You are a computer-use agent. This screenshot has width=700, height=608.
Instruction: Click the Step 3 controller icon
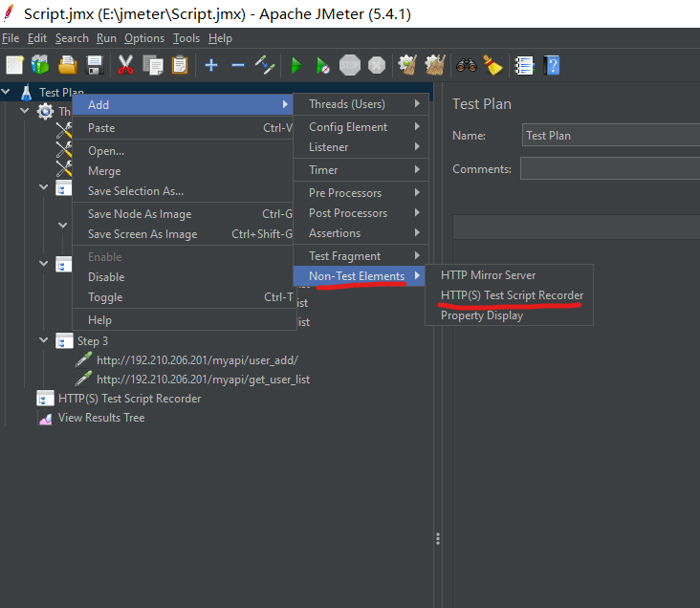(x=64, y=341)
